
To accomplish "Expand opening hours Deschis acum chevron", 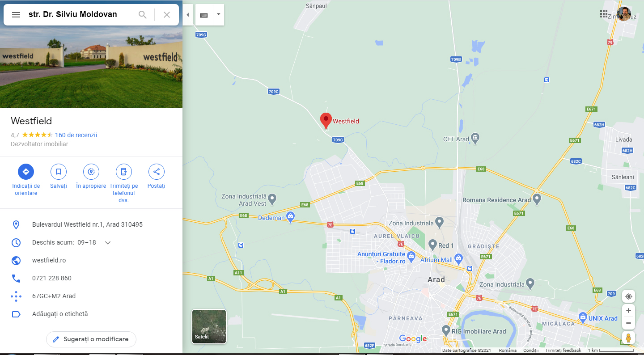I will (x=108, y=243).
